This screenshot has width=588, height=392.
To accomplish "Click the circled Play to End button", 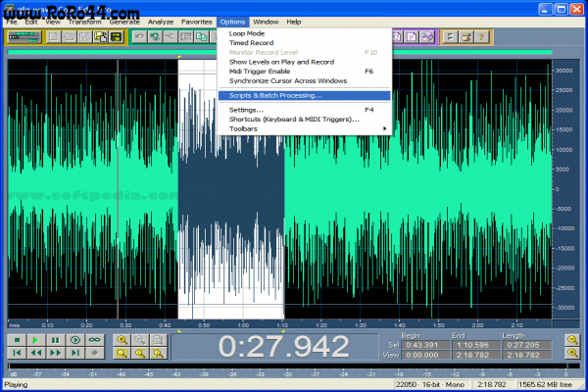I will coord(75,340).
